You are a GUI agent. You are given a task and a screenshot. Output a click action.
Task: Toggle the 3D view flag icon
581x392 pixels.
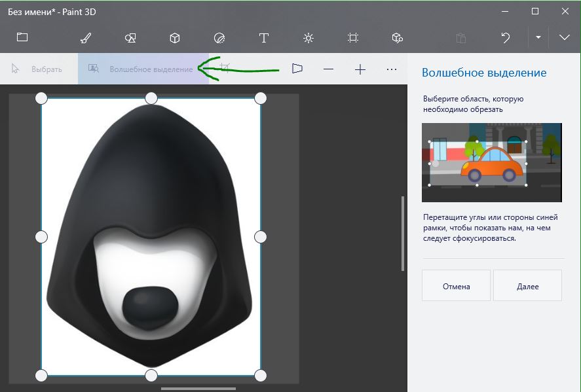click(297, 69)
